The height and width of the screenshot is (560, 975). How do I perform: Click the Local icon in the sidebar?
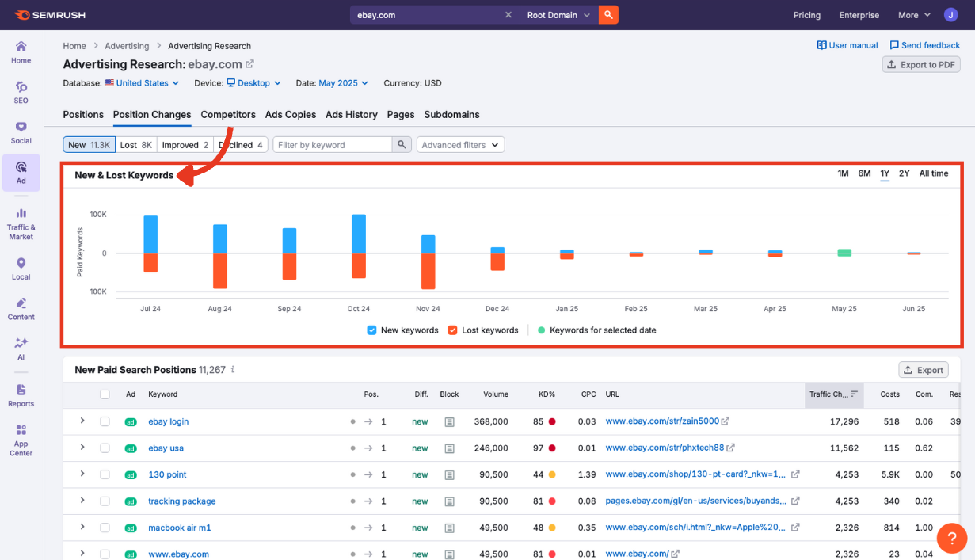click(20, 265)
